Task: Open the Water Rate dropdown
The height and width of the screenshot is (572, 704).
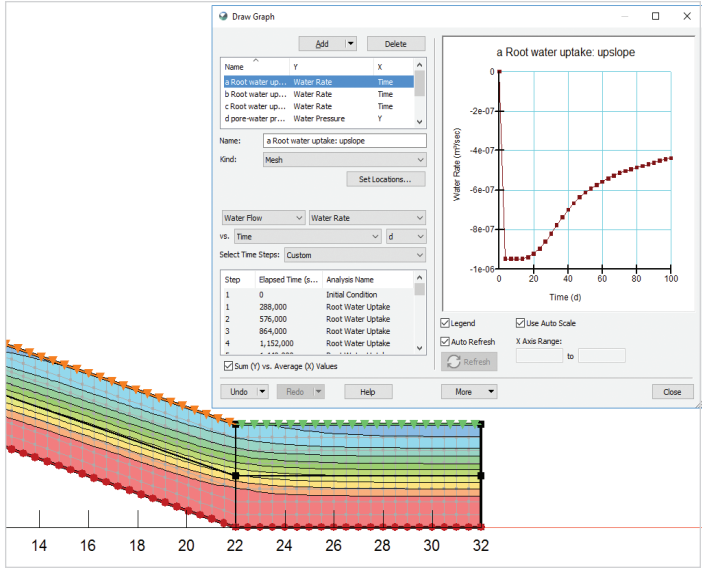Action: tap(367, 217)
